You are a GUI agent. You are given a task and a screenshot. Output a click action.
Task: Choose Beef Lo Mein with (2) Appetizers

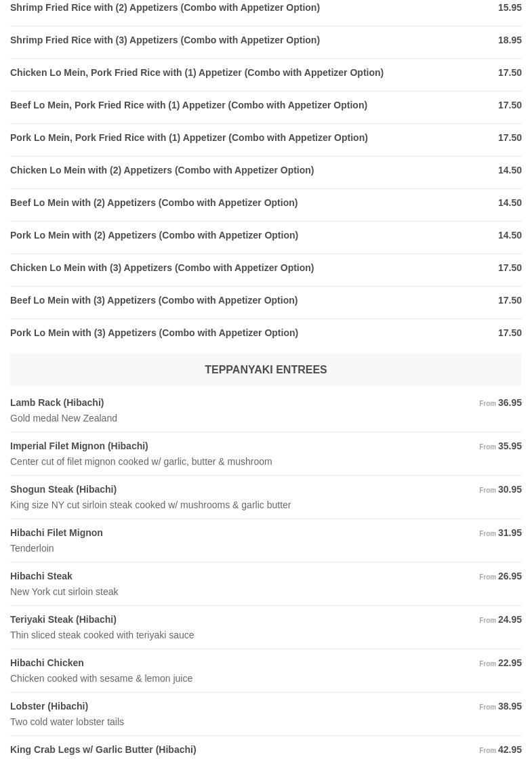pyautogui.click(x=154, y=203)
